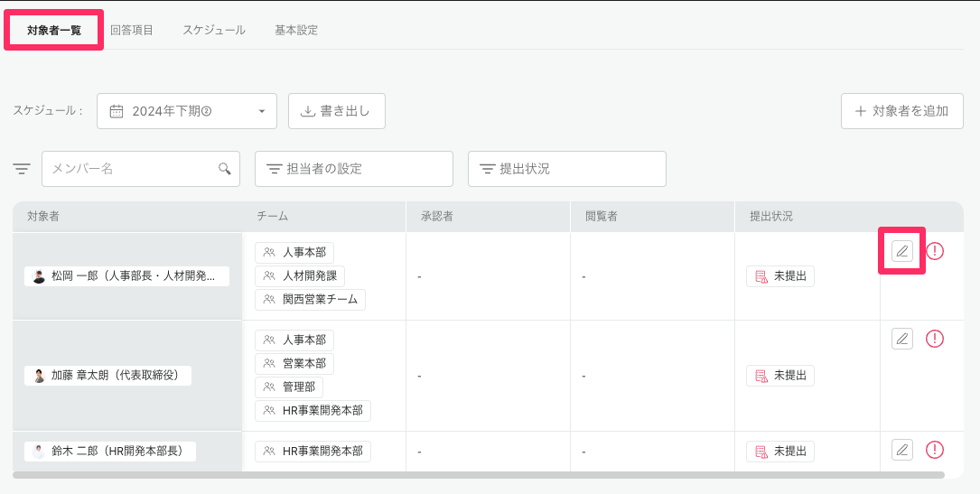This screenshot has height=494, width=980.
Task: Open the スケジュール tab
Action: (214, 30)
